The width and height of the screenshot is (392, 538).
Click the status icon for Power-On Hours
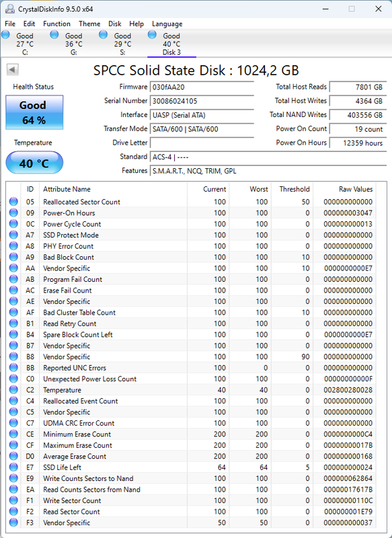(13, 213)
